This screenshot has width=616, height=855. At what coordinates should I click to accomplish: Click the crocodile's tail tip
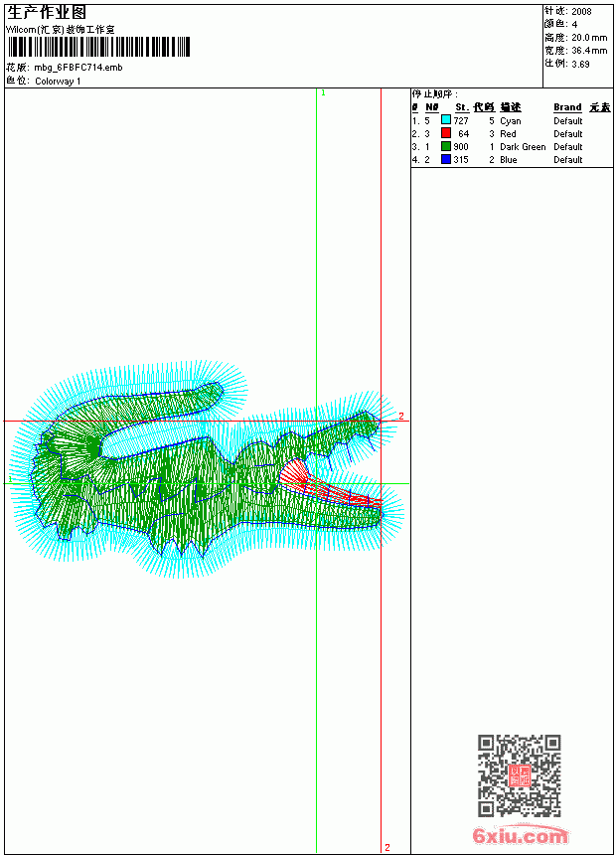pos(215,389)
